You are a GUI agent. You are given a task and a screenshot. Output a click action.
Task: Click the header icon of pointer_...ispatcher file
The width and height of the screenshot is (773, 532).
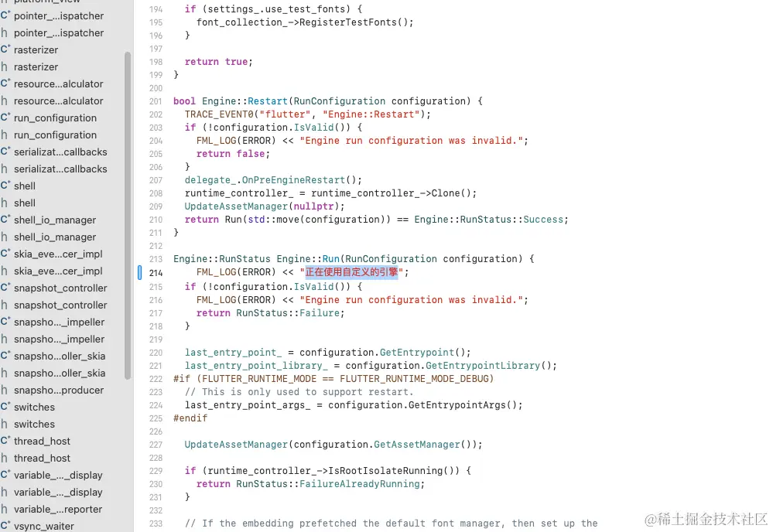point(5,32)
